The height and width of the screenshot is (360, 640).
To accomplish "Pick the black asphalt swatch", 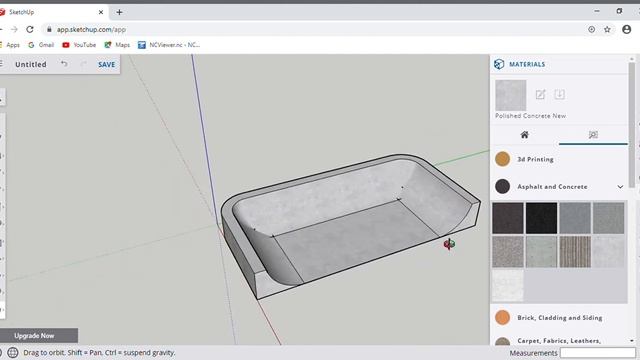I will click(541, 218).
